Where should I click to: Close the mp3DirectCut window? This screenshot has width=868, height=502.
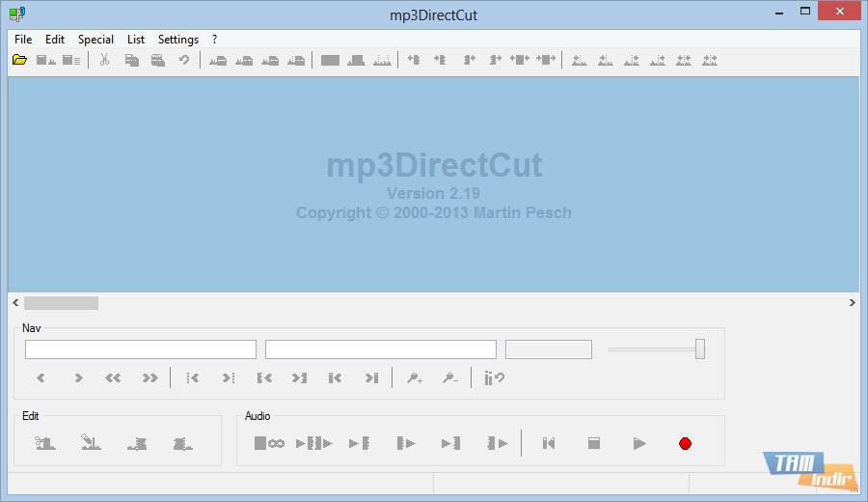[839, 11]
